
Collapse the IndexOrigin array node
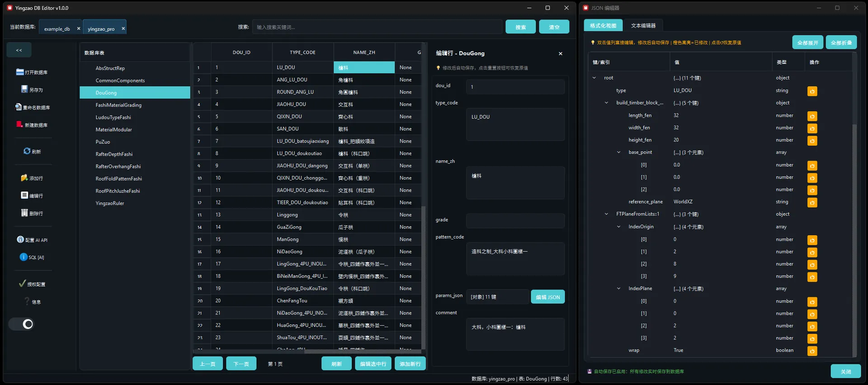click(x=618, y=227)
